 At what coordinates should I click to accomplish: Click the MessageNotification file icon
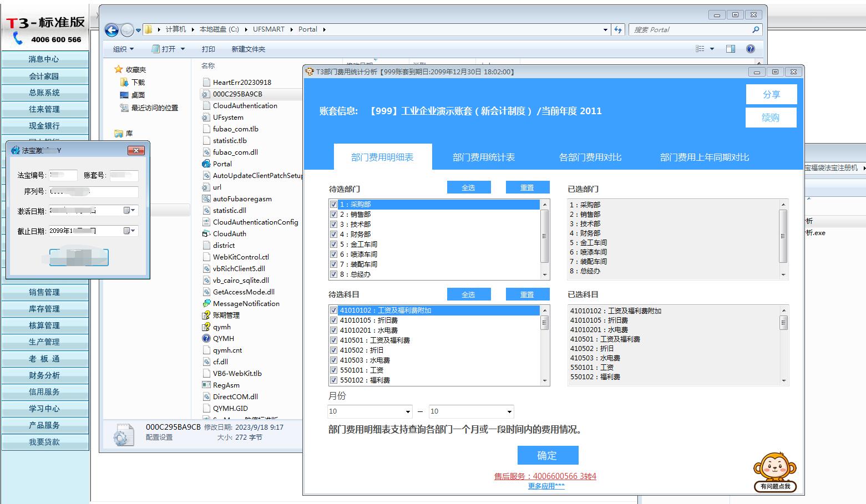[206, 303]
